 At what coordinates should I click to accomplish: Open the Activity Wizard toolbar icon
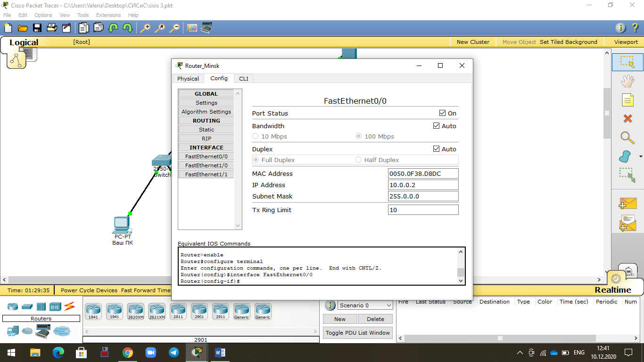[66, 28]
